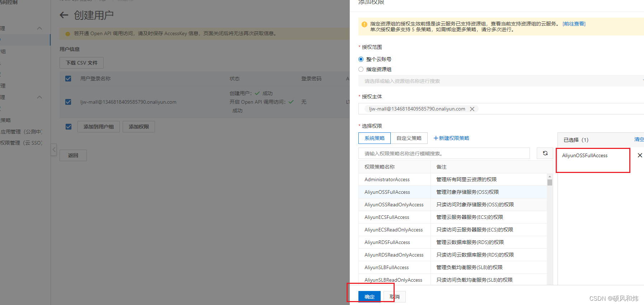Click 清空 to clear selected policies
Viewport: 644px width, 305px height.
click(639, 139)
